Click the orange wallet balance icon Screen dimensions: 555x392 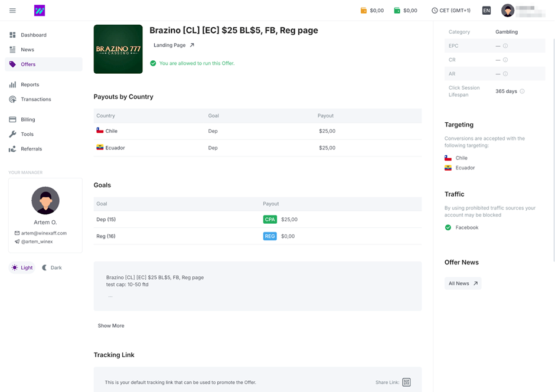click(364, 11)
